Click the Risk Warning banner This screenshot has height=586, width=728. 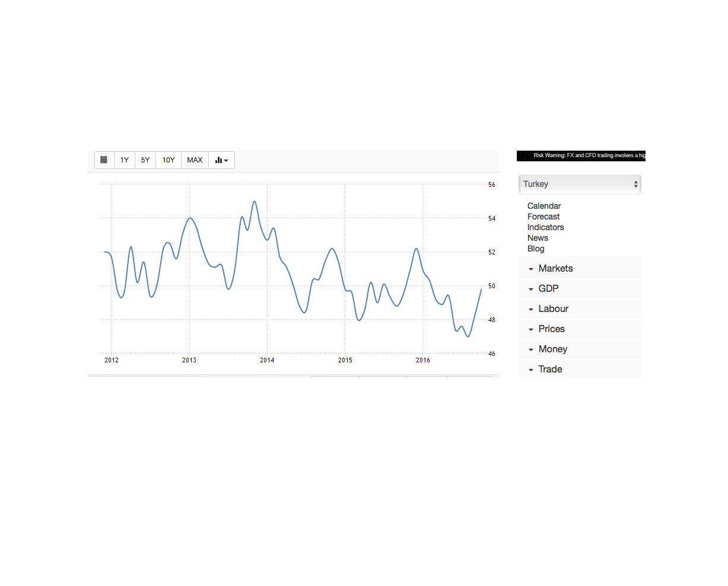589,155
